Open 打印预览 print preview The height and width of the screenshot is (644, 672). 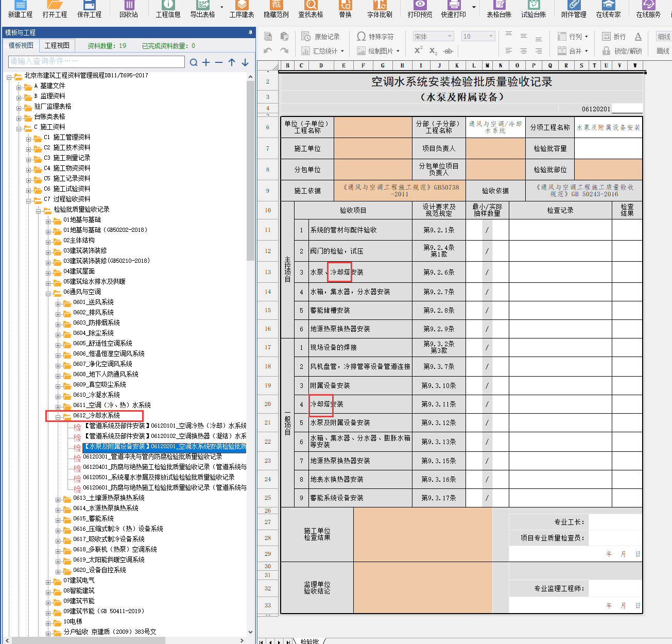420,9
